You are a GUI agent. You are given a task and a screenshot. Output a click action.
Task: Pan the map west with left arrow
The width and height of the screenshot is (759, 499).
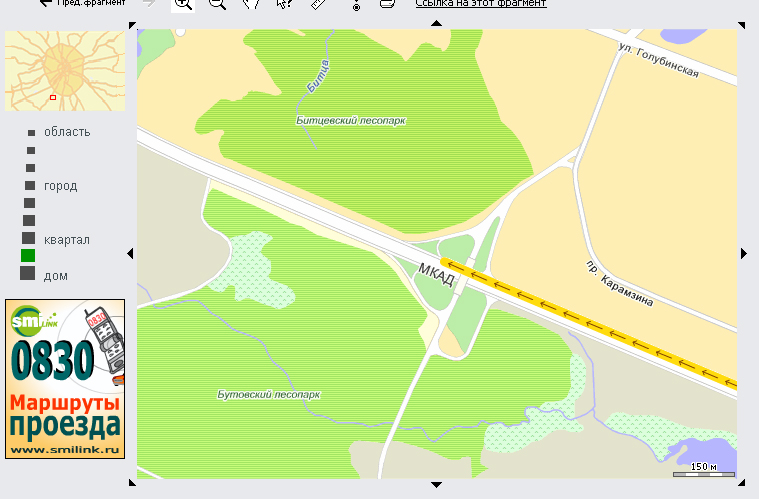point(130,253)
